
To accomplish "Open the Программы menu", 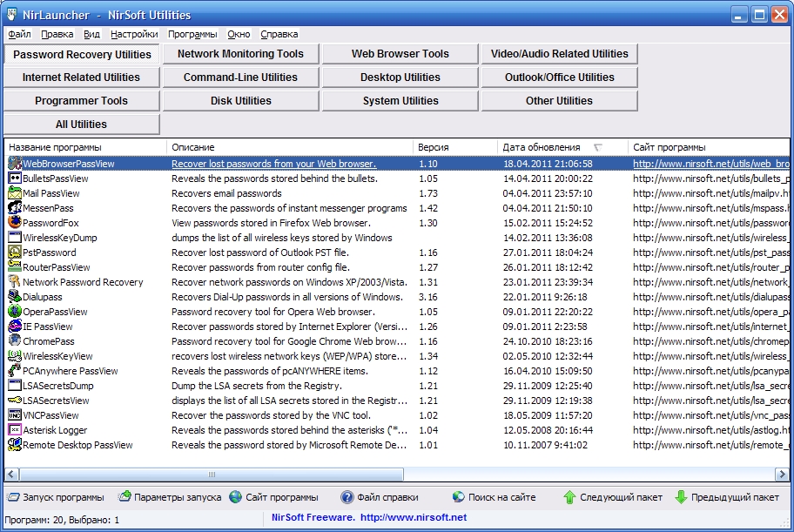I will (192, 34).
